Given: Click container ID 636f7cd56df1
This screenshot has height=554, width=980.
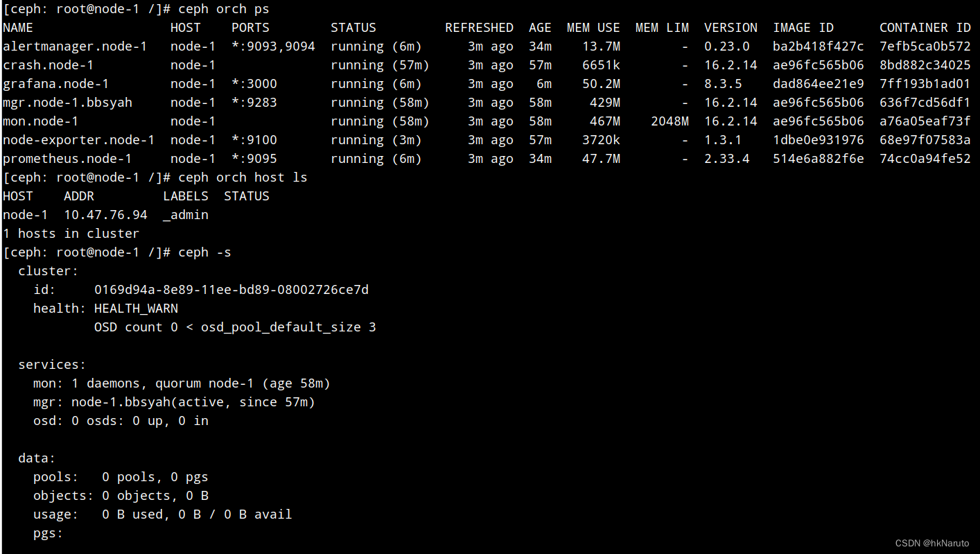Looking at the screenshot, I should pos(925,103).
